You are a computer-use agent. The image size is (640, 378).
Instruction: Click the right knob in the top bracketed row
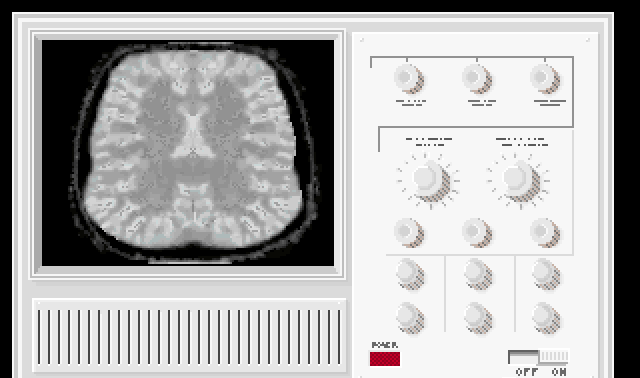[x=545, y=79]
